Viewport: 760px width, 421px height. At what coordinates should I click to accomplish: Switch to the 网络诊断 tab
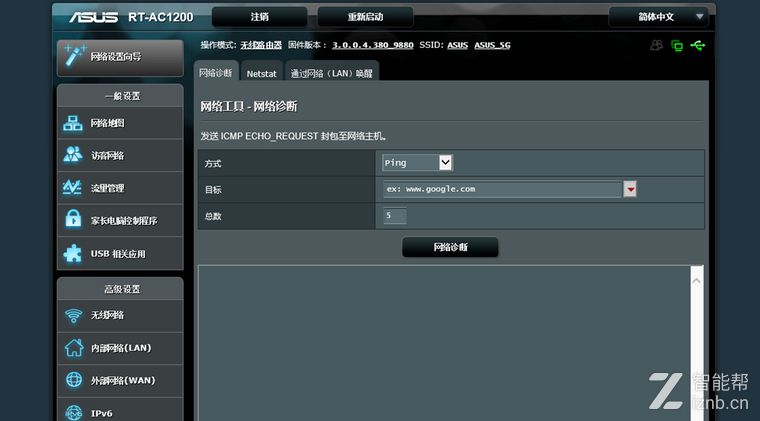tap(216, 73)
